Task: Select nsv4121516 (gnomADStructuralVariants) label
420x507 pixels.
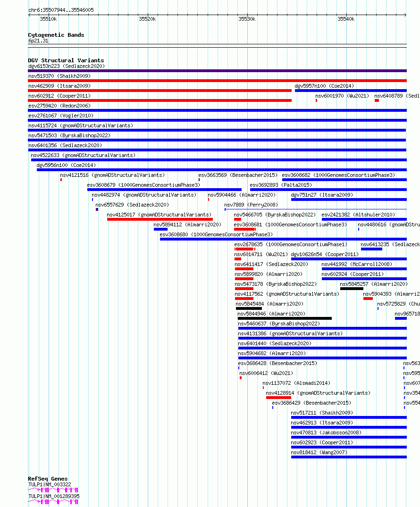Action: [112, 175]
